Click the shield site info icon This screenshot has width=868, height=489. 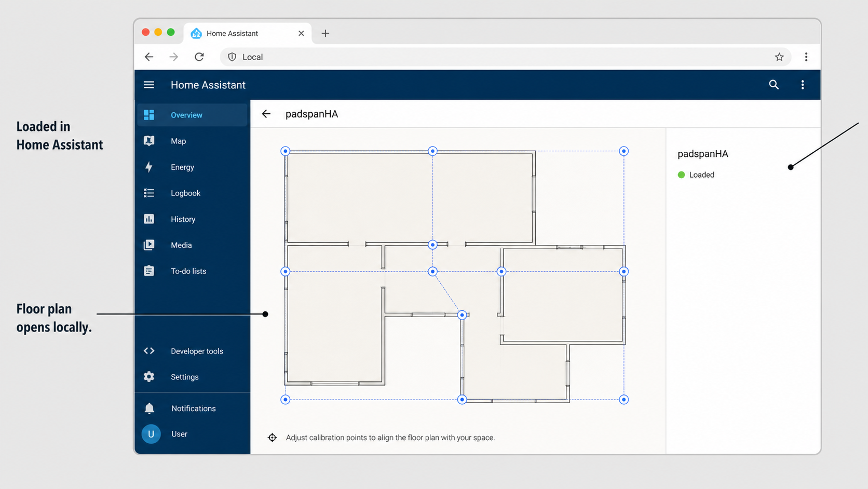point(232,57)
